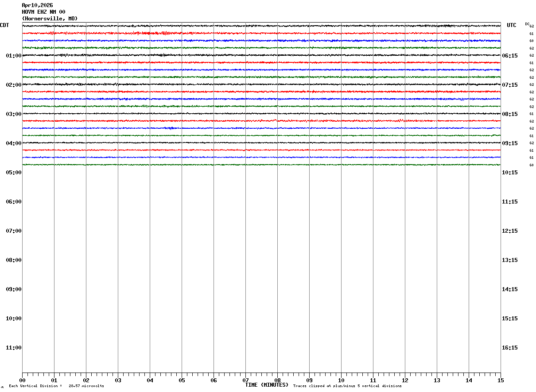Click the last green seismic trace
The image size is (536, 392).
[261, 165]
